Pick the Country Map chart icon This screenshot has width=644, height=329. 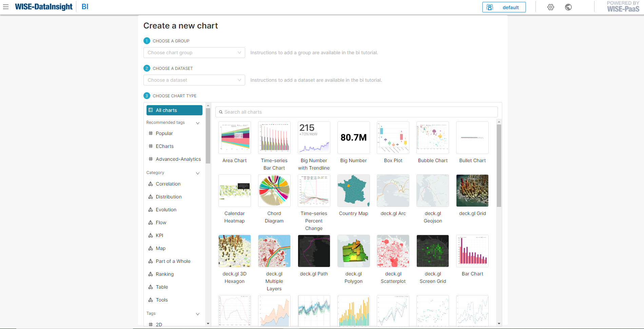tap(353, 191)
